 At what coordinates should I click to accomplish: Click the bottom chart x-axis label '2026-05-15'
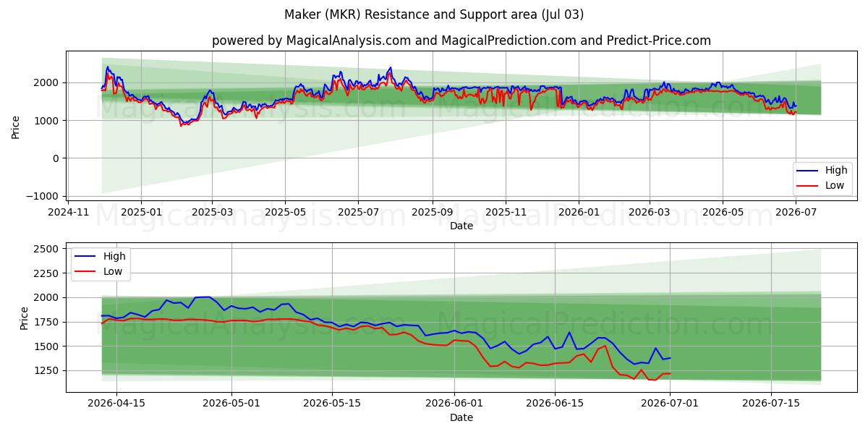tap(332, 405)
